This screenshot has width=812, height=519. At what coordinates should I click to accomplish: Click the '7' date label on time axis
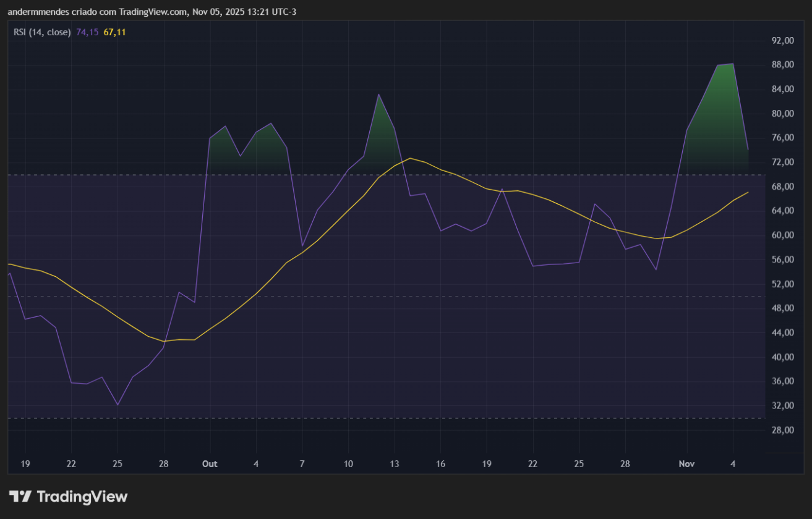point(302,463)
